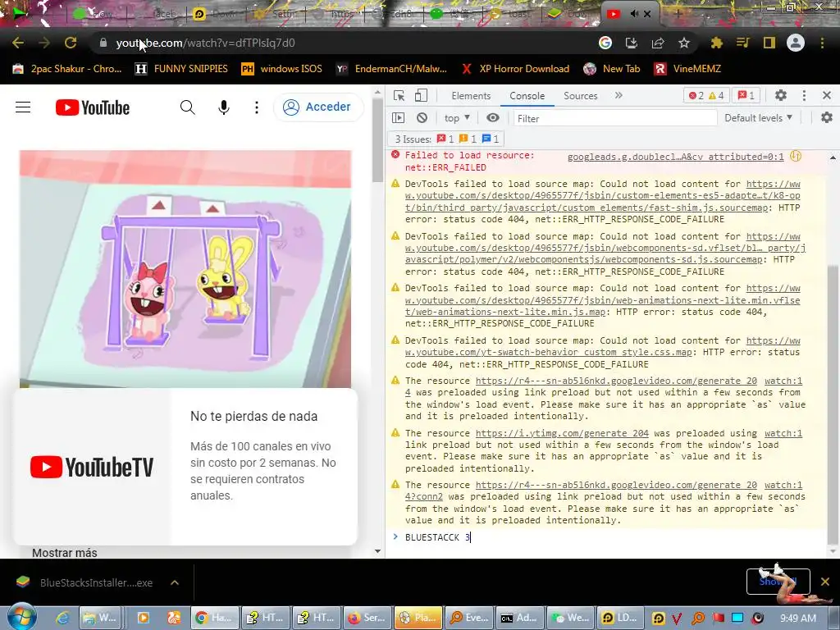Select the active YouTube browser tab

point(629,14)
